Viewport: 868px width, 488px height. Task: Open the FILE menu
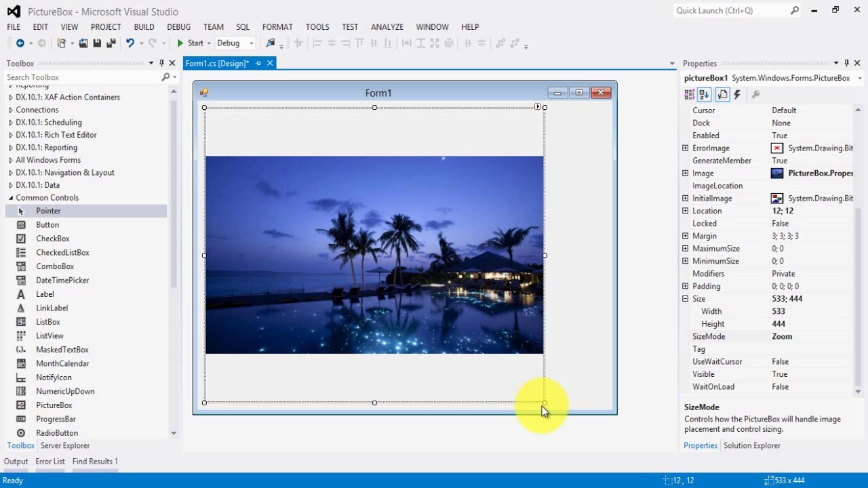coord(14,27)
